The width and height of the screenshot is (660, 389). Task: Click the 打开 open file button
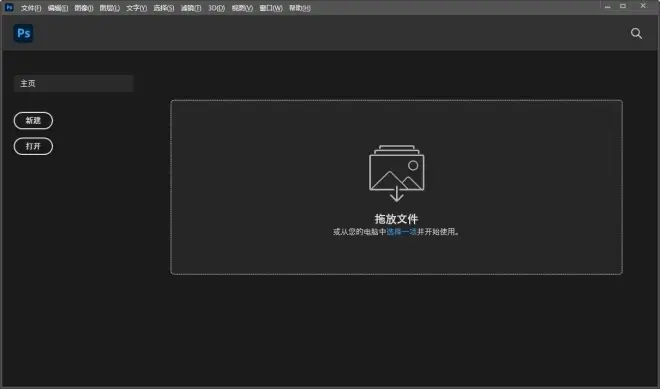pyautogui.click(x=33, y=146)
